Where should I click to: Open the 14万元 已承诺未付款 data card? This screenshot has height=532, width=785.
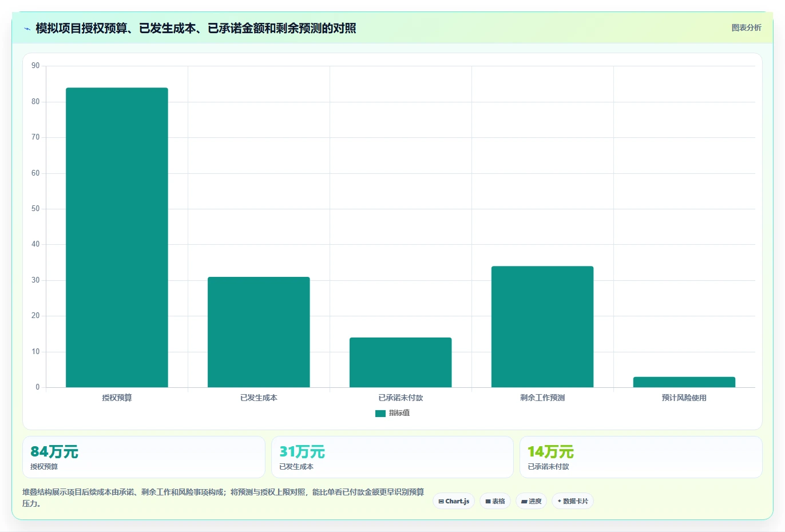(x=641, y=457)
